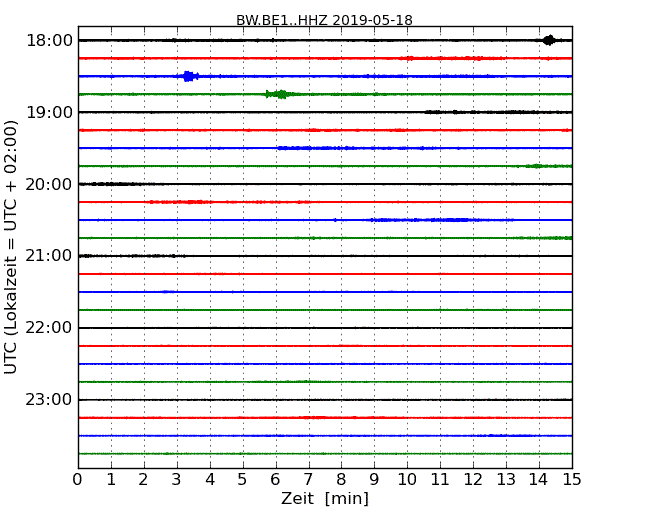Click the blue seismic burst near minute 3
This screenshot has width=650, height=520.
click(x=189, y=76)
